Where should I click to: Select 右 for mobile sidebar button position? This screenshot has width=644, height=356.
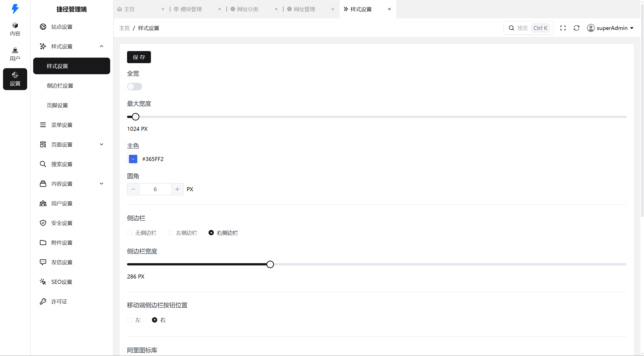[x=159, y=320]
